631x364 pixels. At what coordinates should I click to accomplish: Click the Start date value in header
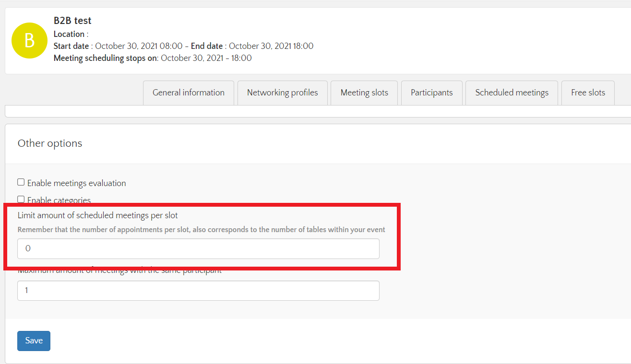click(x=139, y=46)
